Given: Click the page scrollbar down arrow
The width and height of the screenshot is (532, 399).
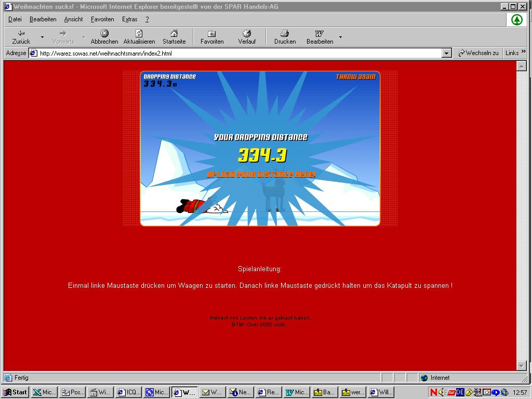Looking at the screenshot, I should click(x=521, y=366).
